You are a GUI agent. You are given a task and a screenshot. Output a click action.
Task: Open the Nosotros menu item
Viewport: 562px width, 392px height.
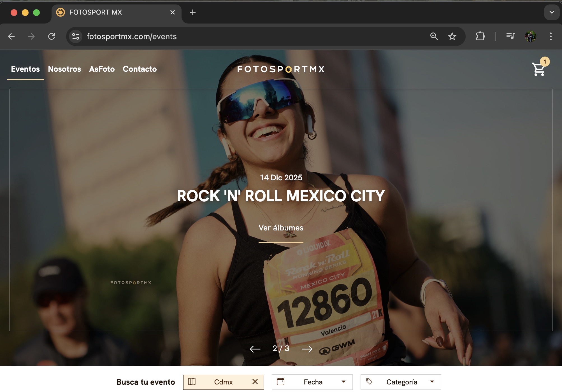click(64, 69)
